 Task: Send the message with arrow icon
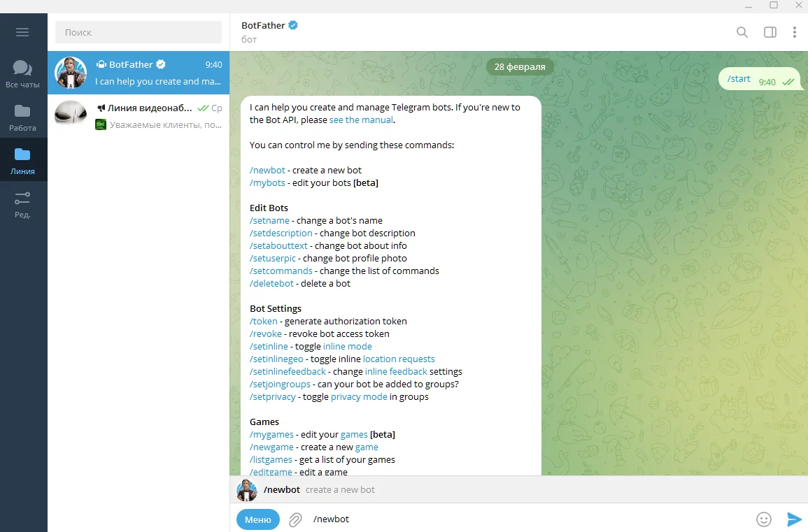click(x=793, y=519)
